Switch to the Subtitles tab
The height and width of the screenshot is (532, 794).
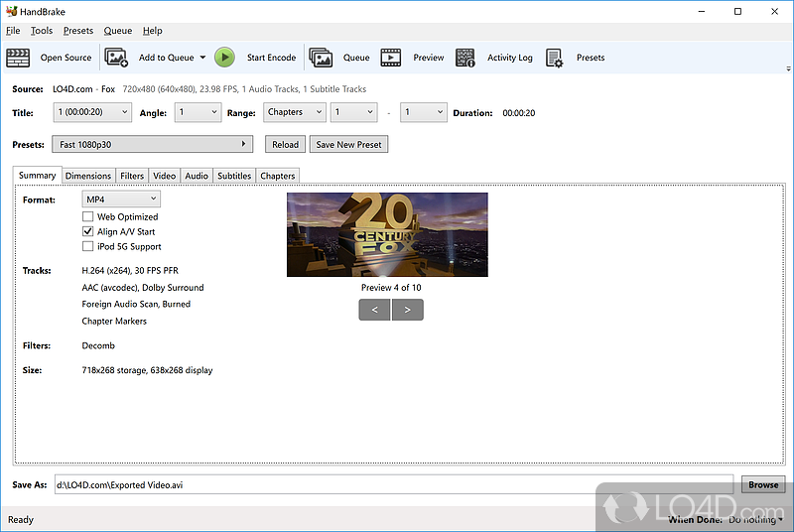(234, 176)
